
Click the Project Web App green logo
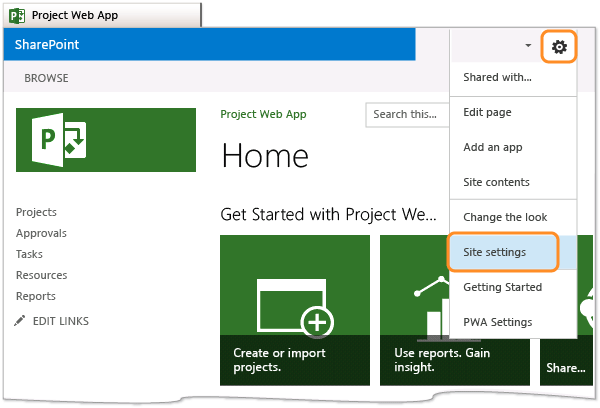click(106, 140)
